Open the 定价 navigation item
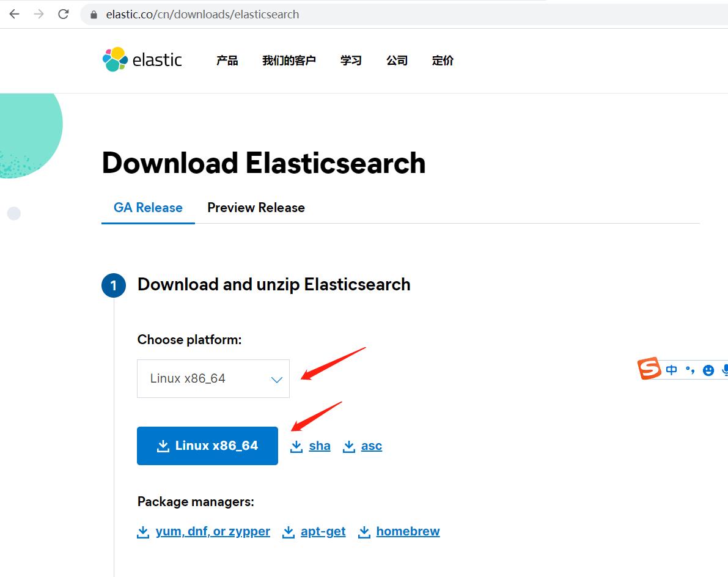This screenshot has width=728, height=577. (443, 61)
